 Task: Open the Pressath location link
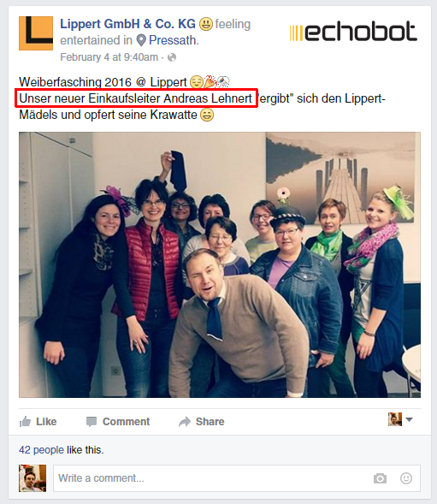tap(174, 40)
